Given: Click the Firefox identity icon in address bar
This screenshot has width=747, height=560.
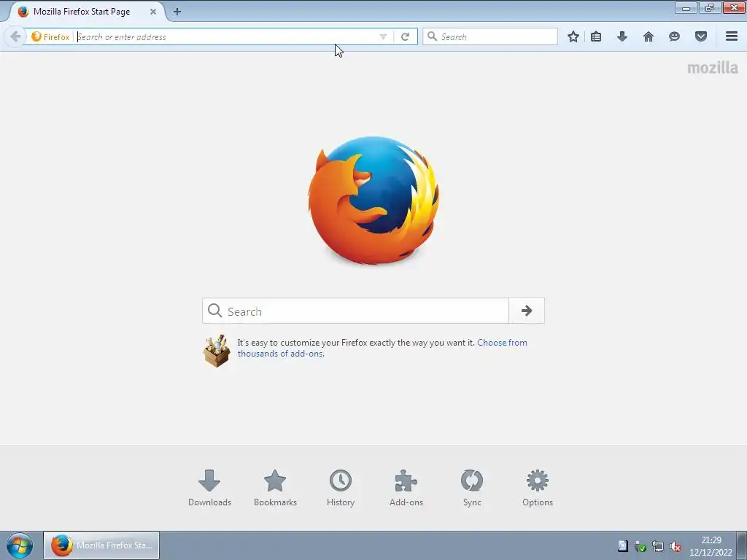Looking at the screenshot, I should pyautogui.click(x=50, y=36).
